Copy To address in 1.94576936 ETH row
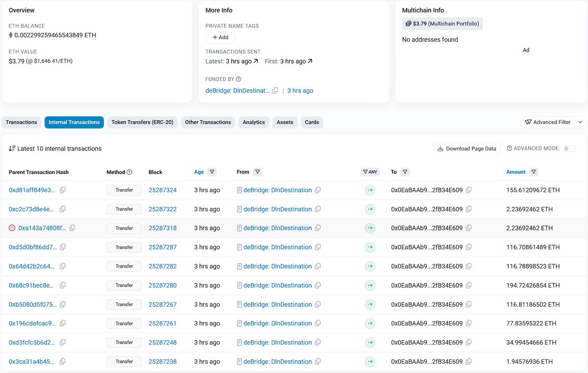This screenshot has height=373, width=588. coord(469,362)
